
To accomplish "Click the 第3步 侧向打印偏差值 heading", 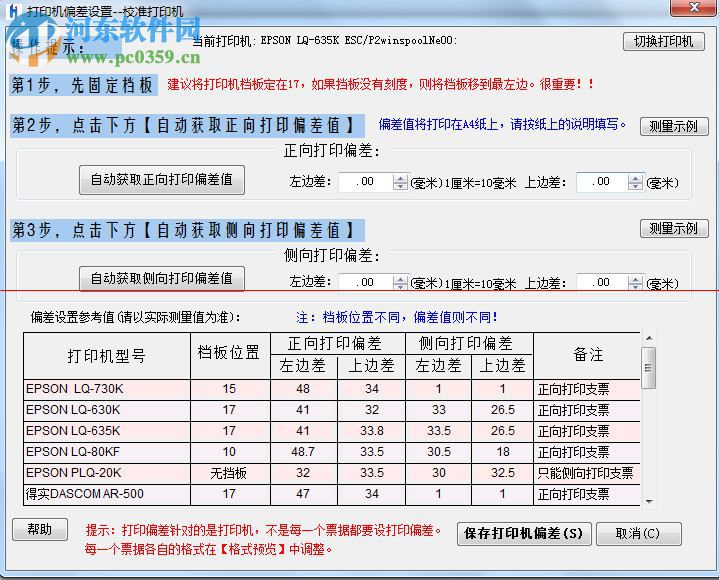I will [187, 230].
